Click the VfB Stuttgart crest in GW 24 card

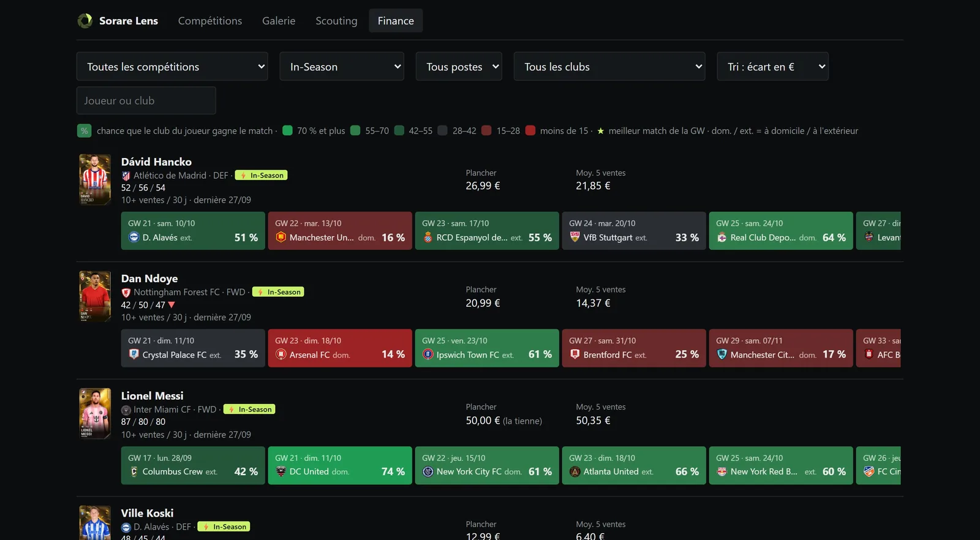575,238
